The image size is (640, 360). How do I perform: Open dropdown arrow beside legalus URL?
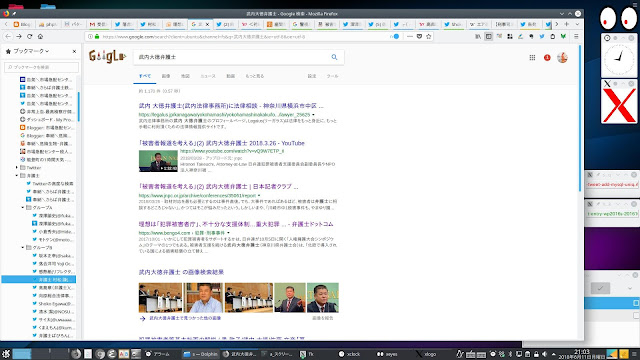313,115
